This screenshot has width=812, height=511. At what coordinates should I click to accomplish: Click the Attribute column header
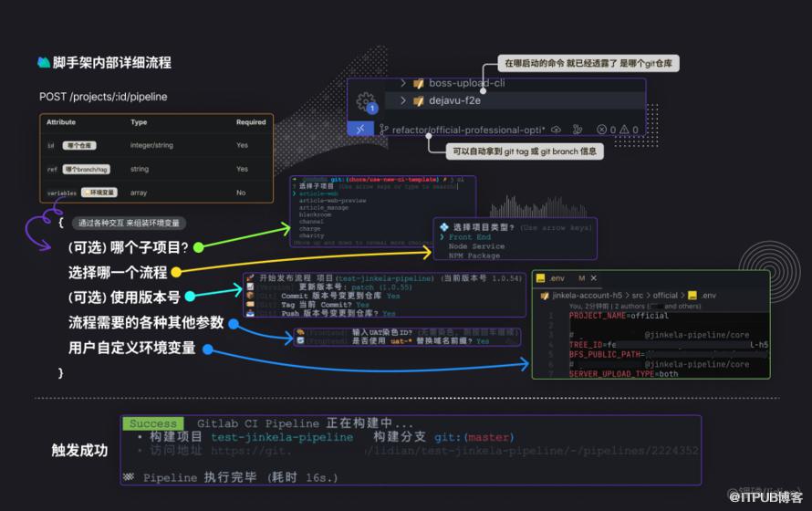pyautogui.click(x=61, y=122)
